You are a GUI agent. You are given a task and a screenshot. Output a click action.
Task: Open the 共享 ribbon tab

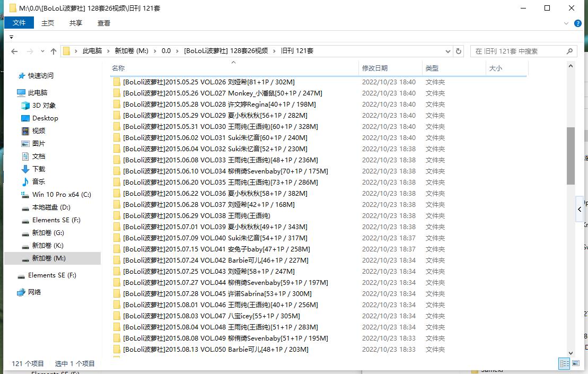point(76,23)
